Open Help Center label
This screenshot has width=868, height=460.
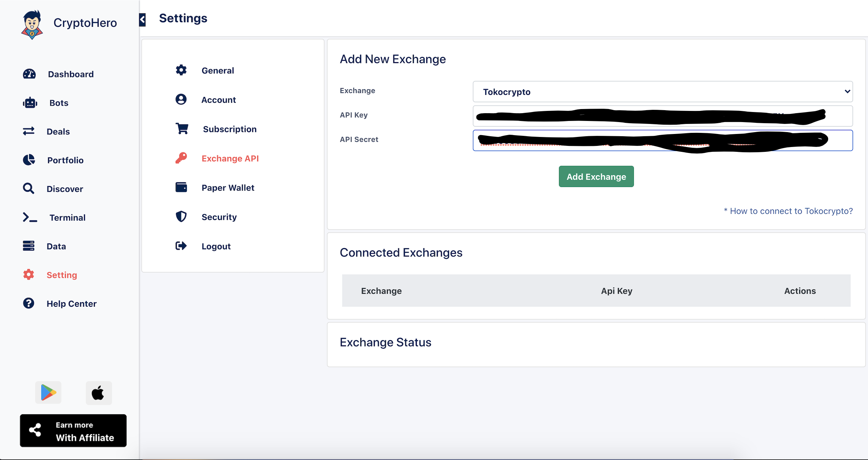coord(71,304)
